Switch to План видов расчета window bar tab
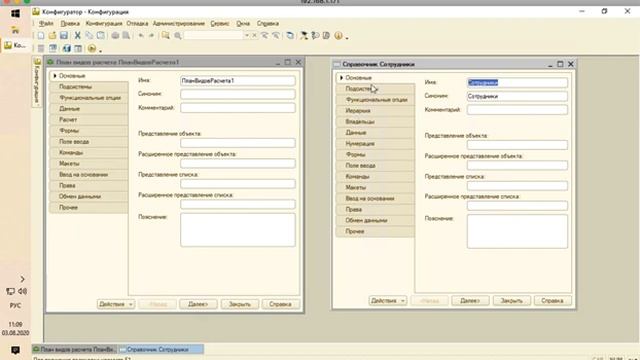The image size is (640, 360). point(74,349)
